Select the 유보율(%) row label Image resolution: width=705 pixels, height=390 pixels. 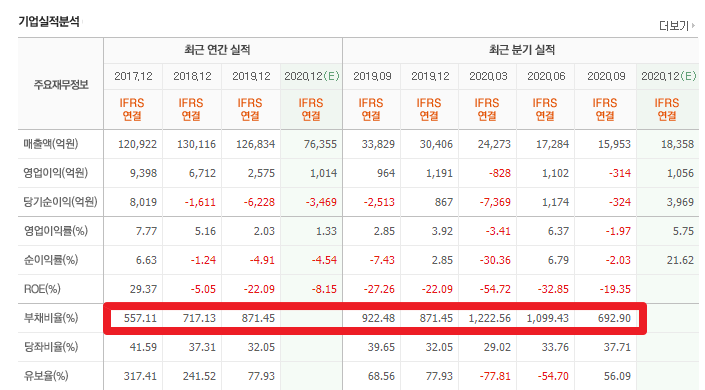click(x=46, y=376)
